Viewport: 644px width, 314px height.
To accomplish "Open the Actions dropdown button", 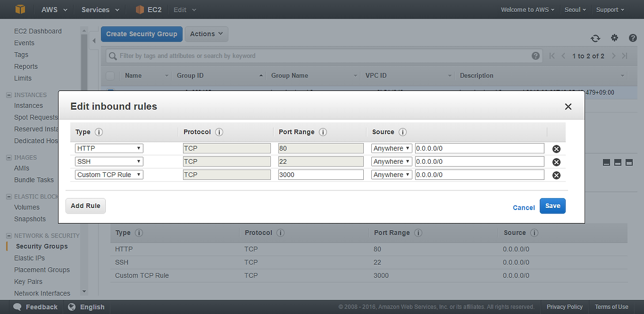I will [206, 34].
